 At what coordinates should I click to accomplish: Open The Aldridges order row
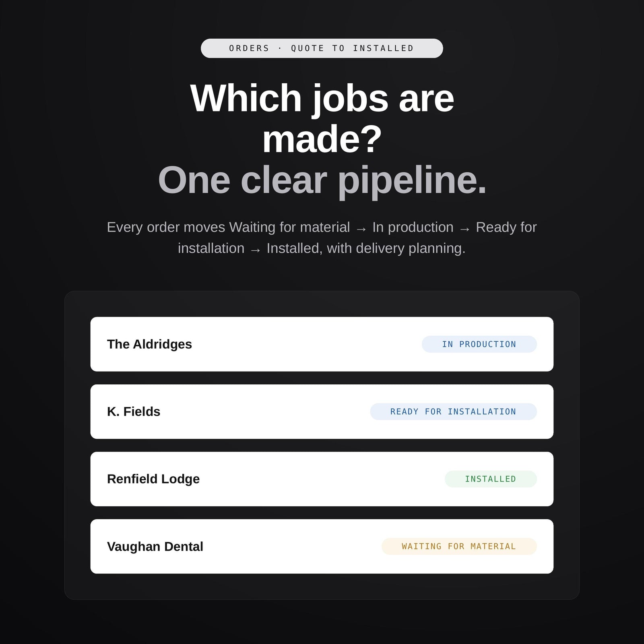click(x=322, y=344)
